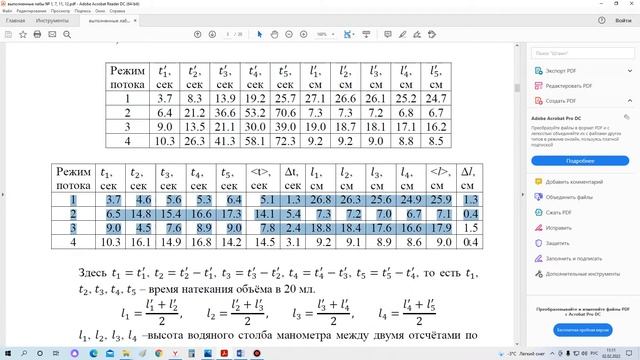Open the Файл menu
Screen dimensions: 640x360
pos(7,11)
